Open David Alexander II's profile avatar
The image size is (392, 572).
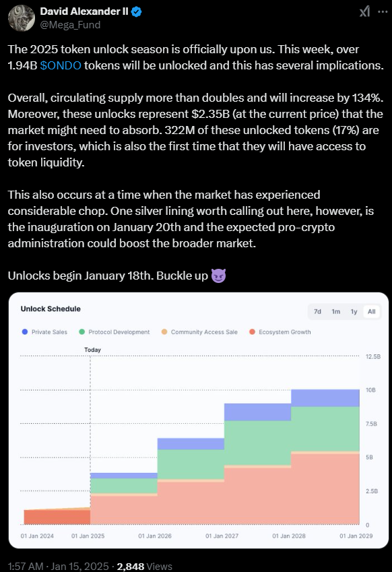(21, 18)
